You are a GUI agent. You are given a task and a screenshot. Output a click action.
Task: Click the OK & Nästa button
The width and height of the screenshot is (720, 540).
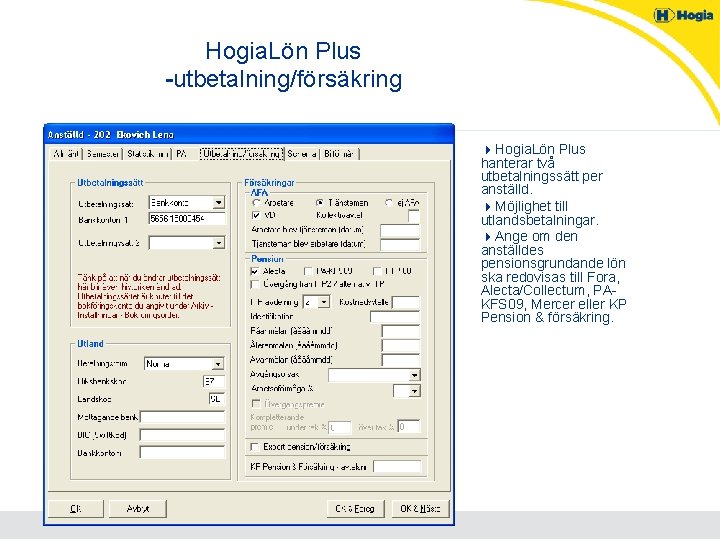(420, 509)
